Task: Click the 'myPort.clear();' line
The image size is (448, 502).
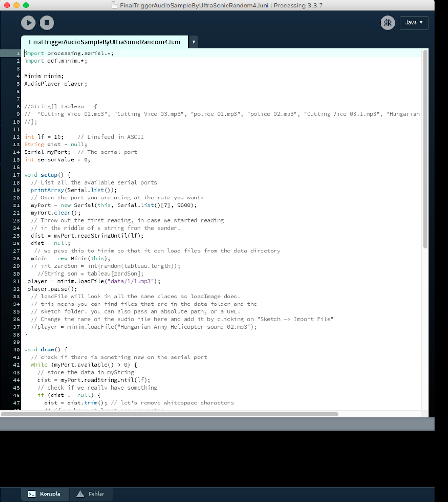Action: click(55, 213)
